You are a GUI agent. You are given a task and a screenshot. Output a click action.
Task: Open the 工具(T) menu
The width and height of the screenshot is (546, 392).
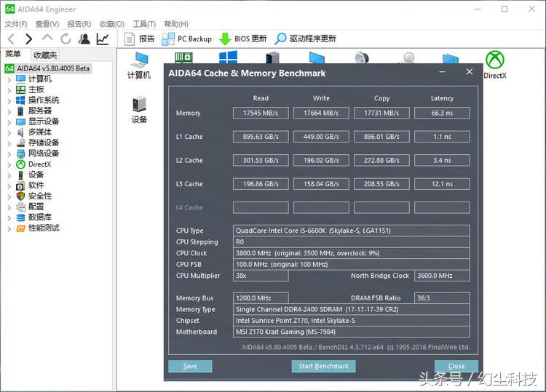pos(144,24)
